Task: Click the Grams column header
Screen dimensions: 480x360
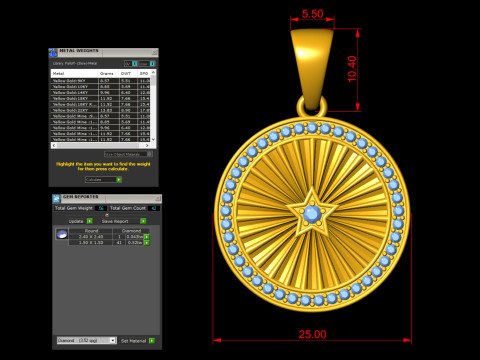Action: [x=108, y=73]
